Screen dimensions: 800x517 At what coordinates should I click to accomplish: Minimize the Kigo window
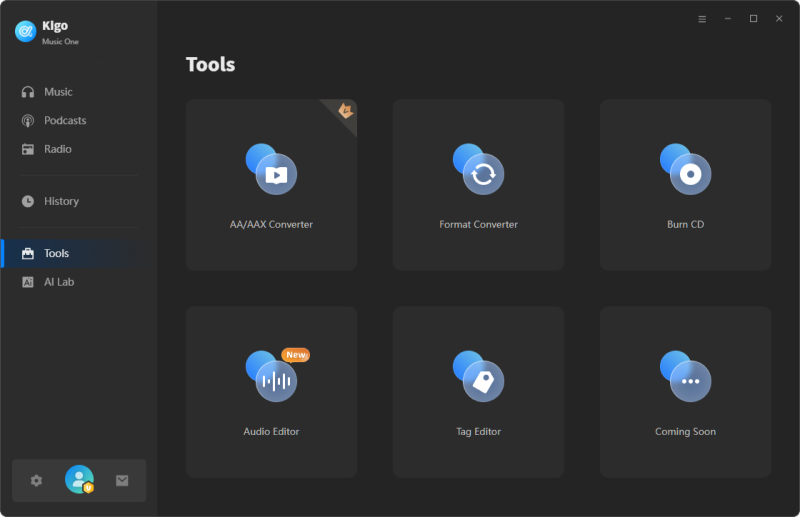tap(728, 19)
